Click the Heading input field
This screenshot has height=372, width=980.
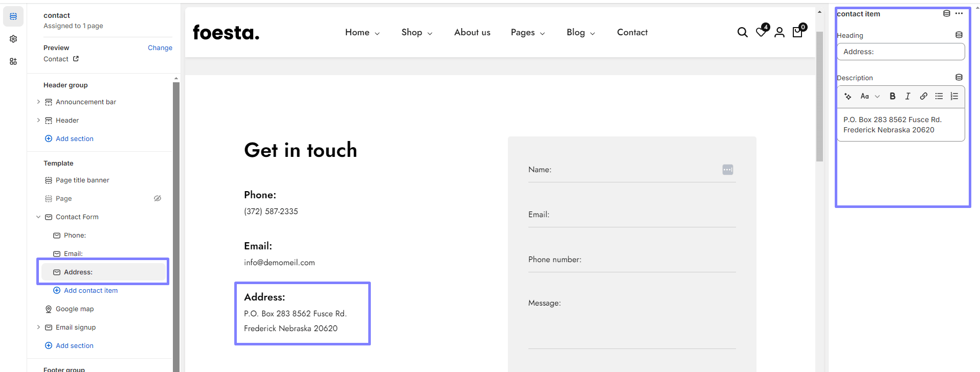tap(900, 52)
